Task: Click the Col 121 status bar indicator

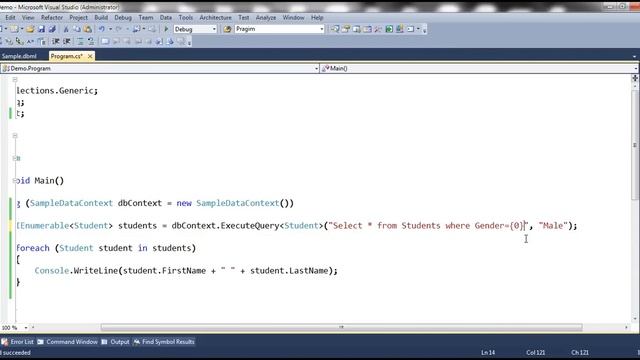Action: pos(536,353)
